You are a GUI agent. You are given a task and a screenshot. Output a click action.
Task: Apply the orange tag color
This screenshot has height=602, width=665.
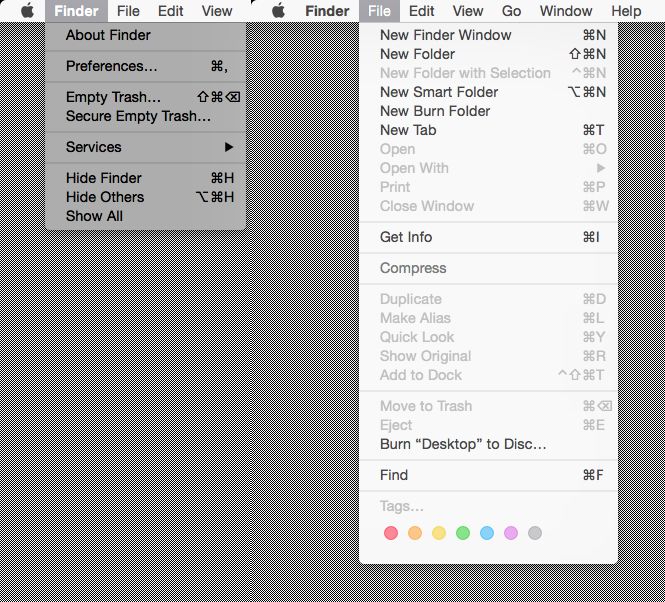(x=415, y=533)
